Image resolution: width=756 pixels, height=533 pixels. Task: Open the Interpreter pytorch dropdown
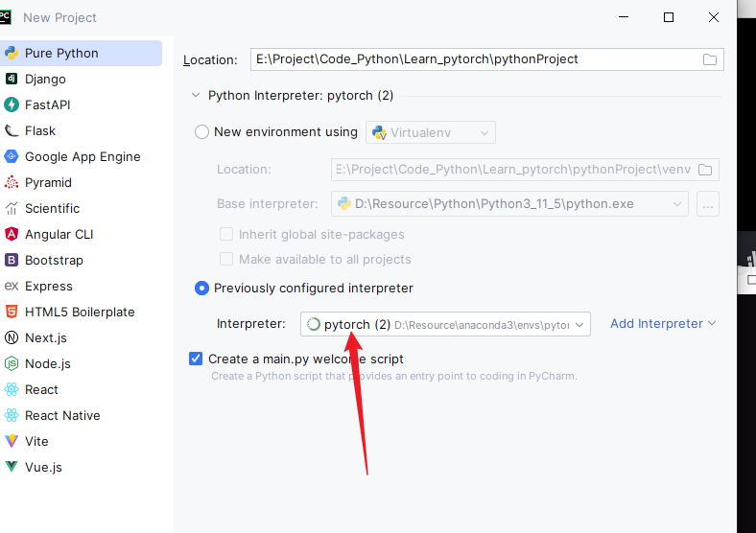445,324
